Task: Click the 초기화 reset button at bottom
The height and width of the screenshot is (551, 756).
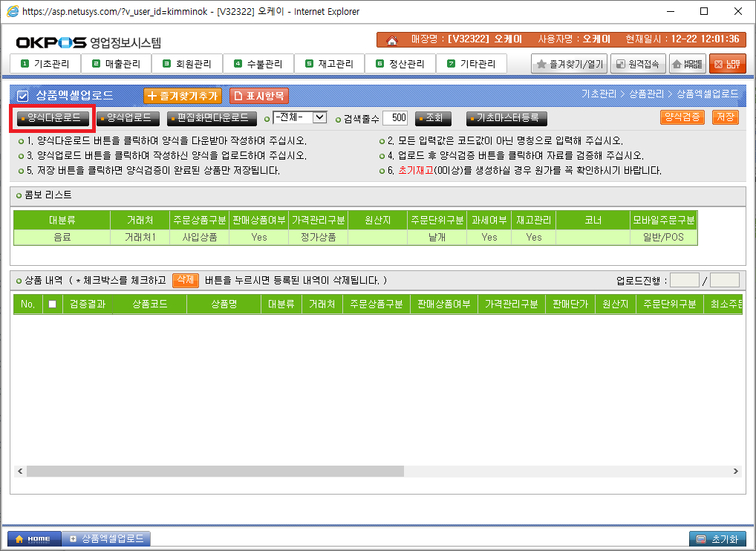Action: pos(717,538)
